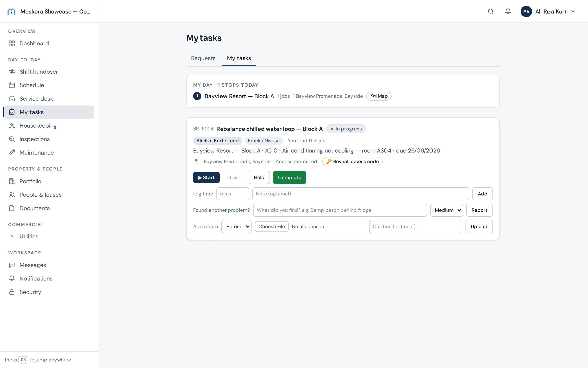Open the Medium priority dropdown

tap(447, 210)
